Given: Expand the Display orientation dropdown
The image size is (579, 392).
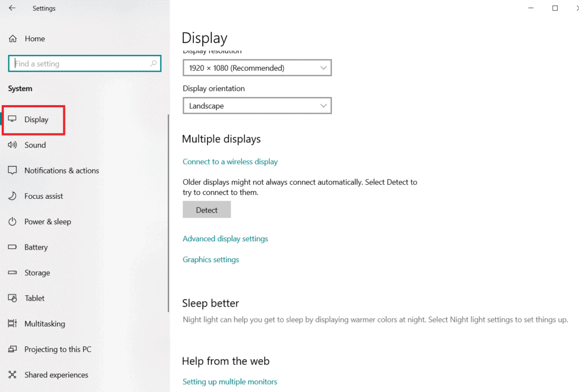Looking at the screenshot, I should coord(257,106).
